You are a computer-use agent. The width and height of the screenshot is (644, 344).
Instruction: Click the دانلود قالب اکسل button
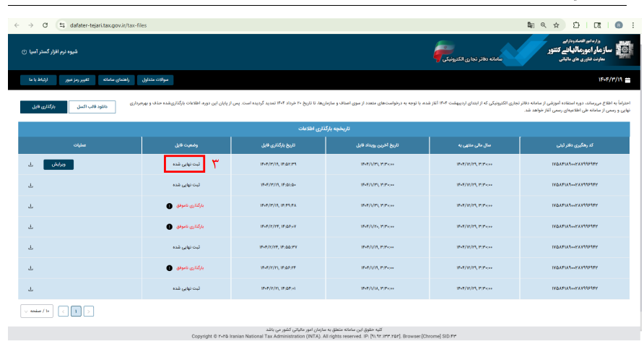[92, 107]
